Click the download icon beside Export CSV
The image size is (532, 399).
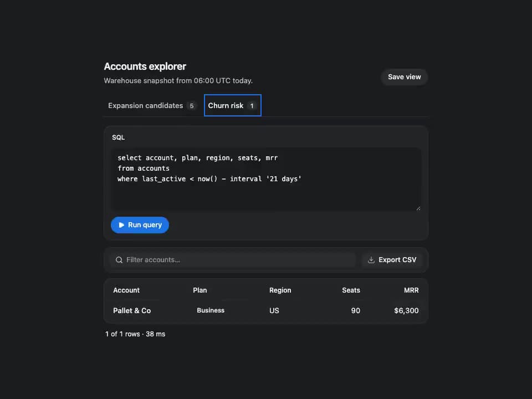pos(371,260)
